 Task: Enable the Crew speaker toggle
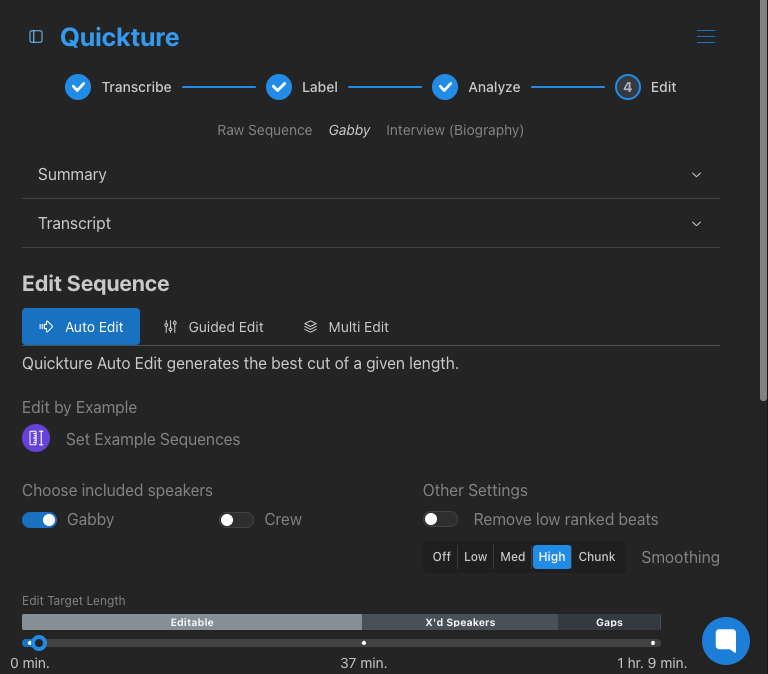coord(236,520)
